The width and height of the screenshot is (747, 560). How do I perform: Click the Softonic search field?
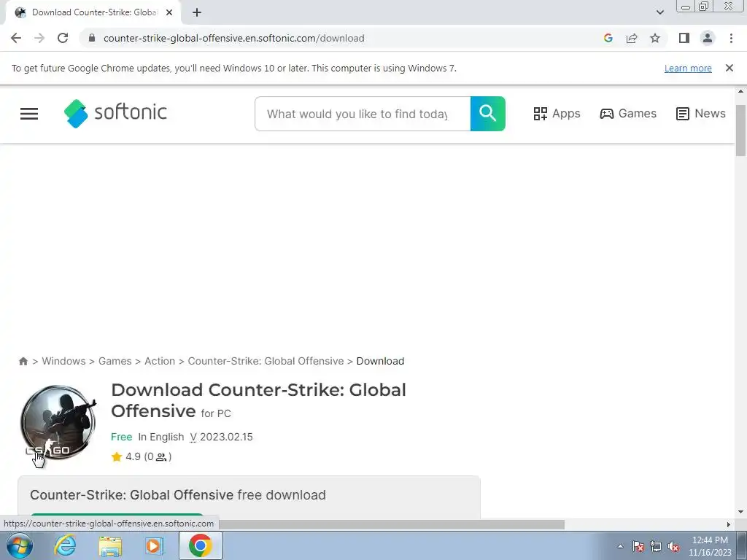[363, 114]
